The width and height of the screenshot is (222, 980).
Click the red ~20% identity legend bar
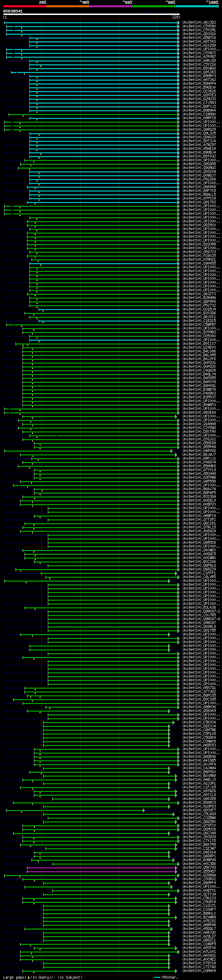(x=25, y=6)
